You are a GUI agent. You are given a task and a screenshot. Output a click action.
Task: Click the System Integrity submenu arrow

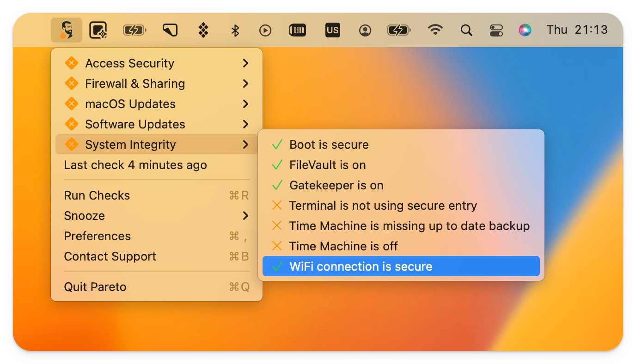click(x=245, y=145)
